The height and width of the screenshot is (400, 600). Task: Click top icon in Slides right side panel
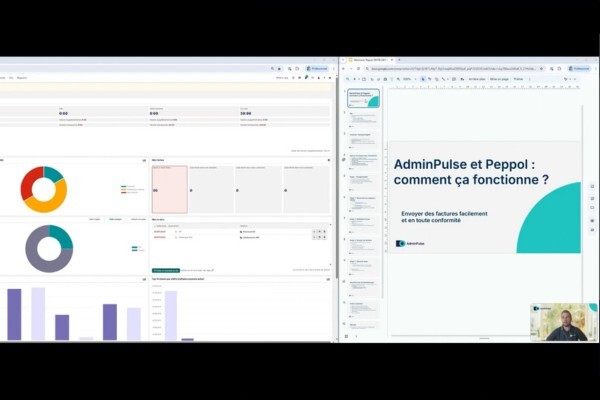(592, 186)
